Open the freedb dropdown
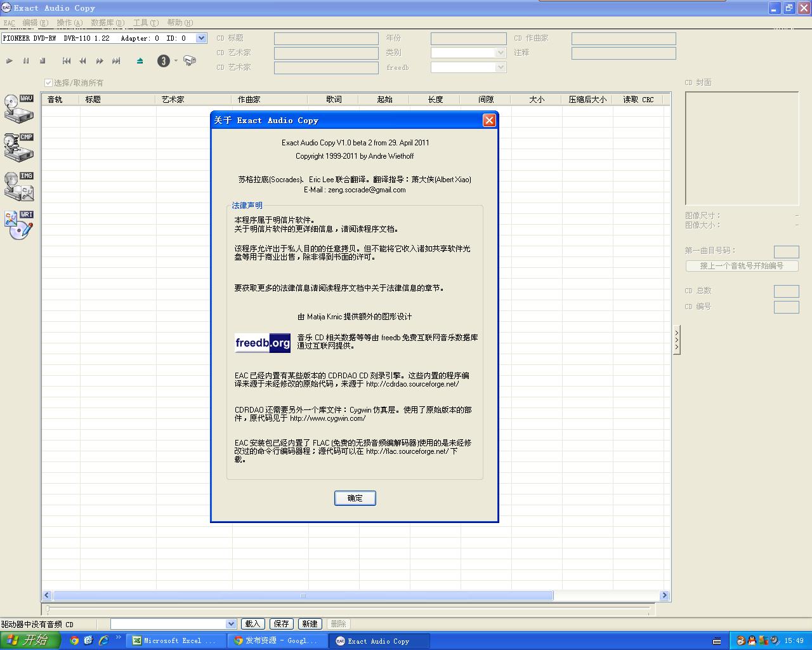Image resolution: width=812 pixels, height=650 pixels. [x=501, y=67]
